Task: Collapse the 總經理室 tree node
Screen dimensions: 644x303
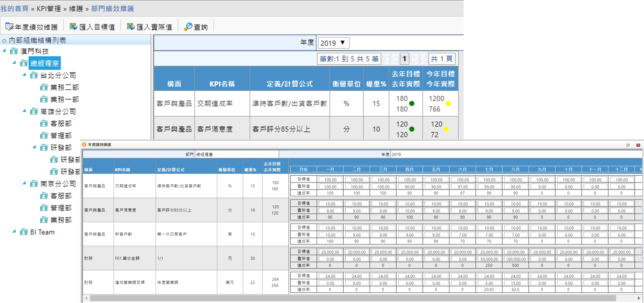Action: (x=14, y=62)
